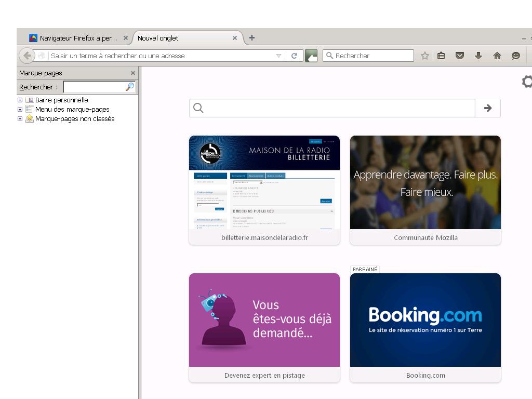This screenshot has width=532, height=399.
Task: Close the Marque-pages sidebar
Action: 132,73
